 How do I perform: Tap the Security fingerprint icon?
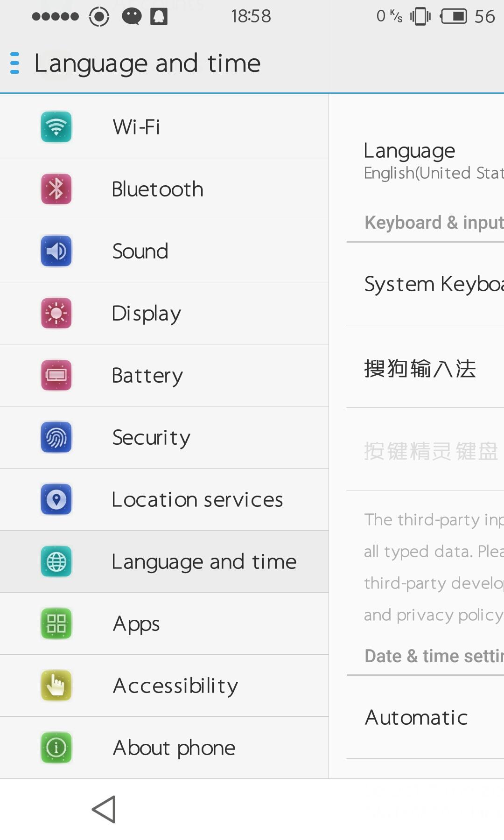coord(56,437)
